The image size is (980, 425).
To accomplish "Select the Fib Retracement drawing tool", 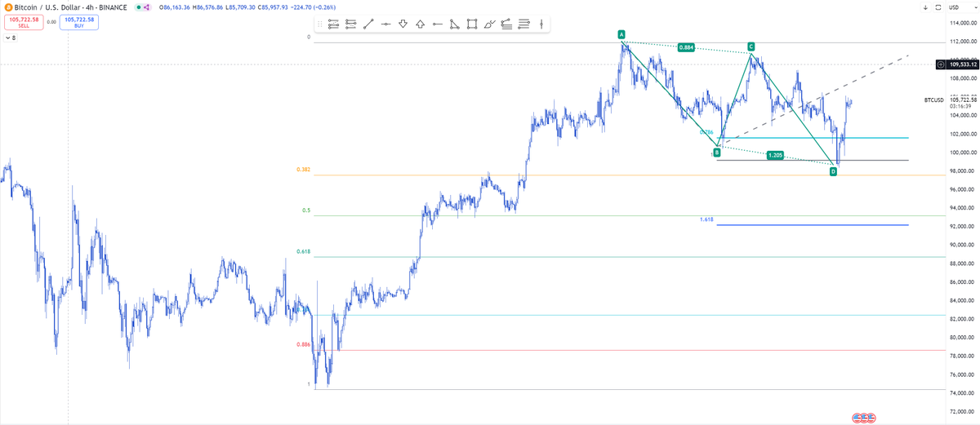I will [333, 24].
